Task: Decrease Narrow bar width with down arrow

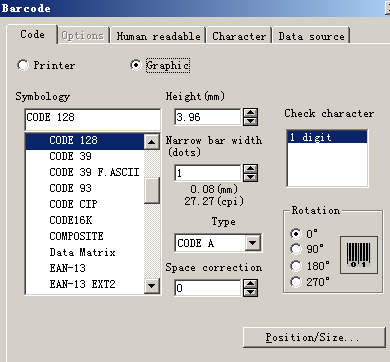Action: click(250, 177)
